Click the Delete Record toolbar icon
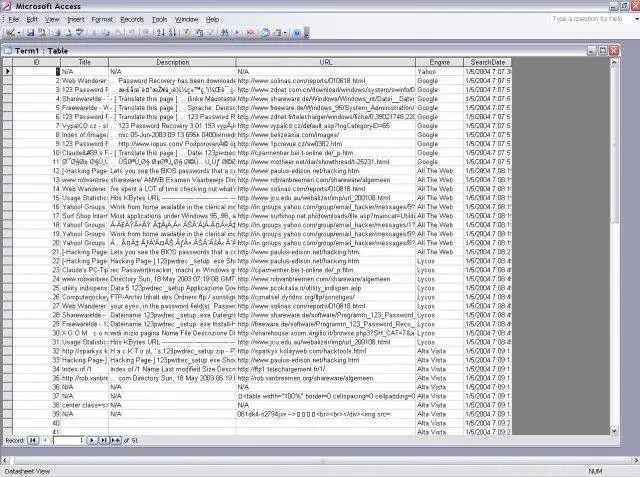This screenshot has height=477, width=640. point(251,33)
